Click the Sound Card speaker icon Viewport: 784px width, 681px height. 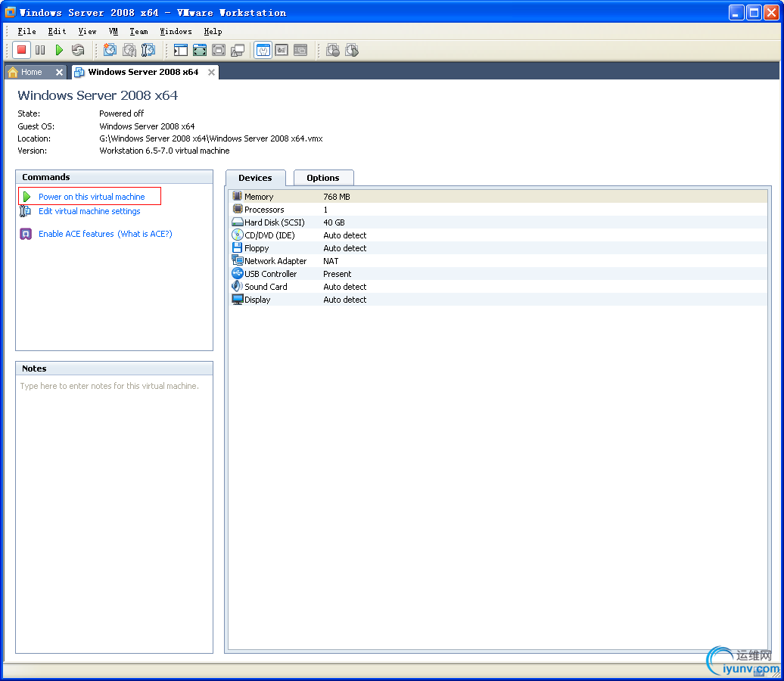pyautogui.click(x=238, y=286)
